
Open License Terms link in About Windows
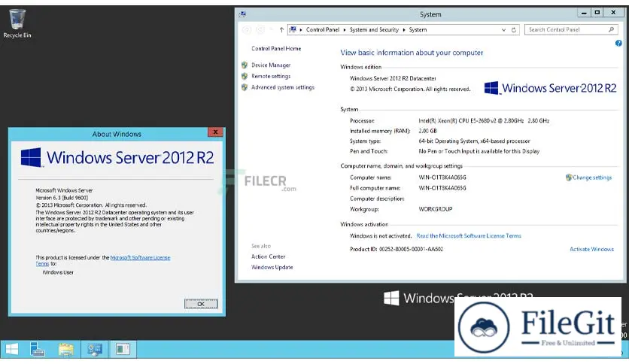tap(140, 258)
